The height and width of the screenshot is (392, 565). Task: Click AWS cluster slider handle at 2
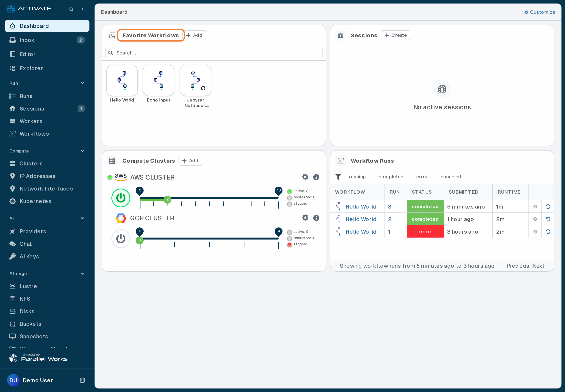167,199
